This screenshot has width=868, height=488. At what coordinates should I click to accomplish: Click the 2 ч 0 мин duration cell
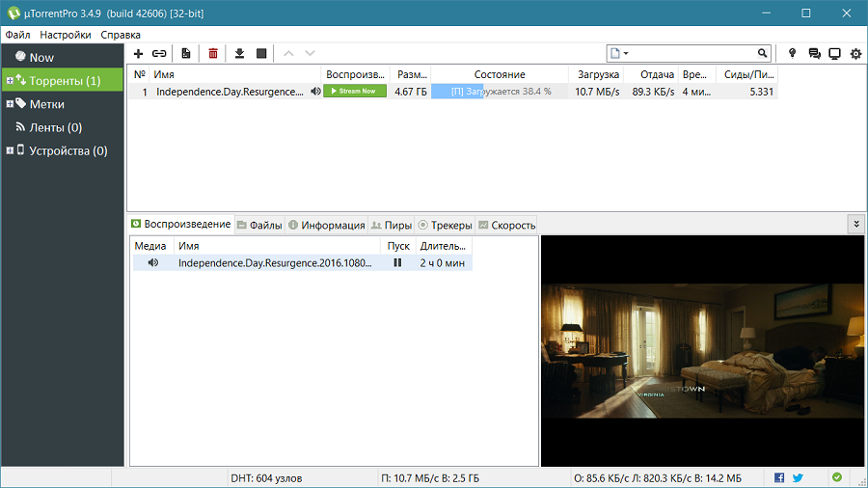443,263
